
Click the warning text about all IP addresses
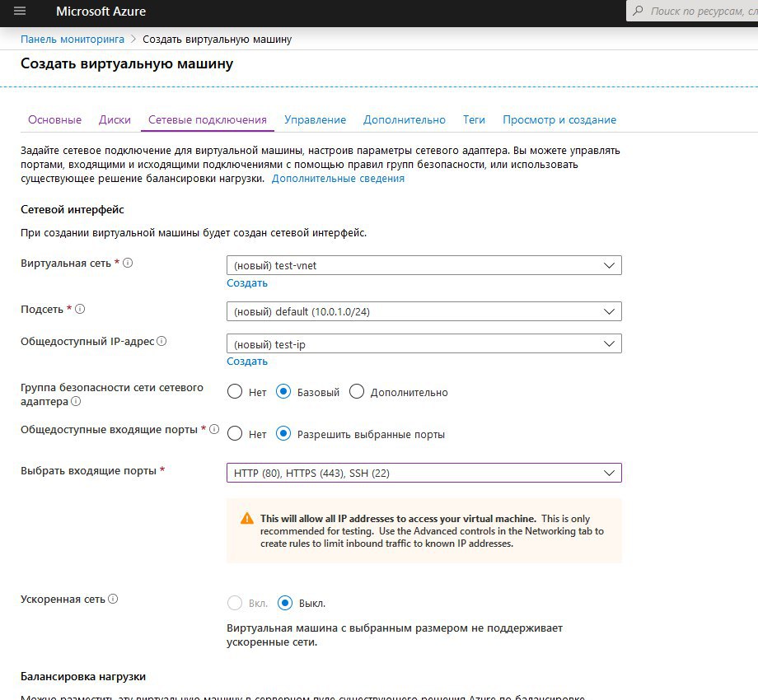(432, 531)
